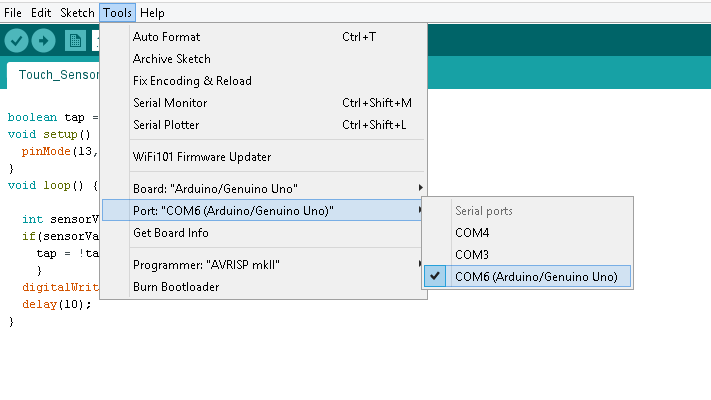Choose Auto Format from the Tools menu

[263, 37]
